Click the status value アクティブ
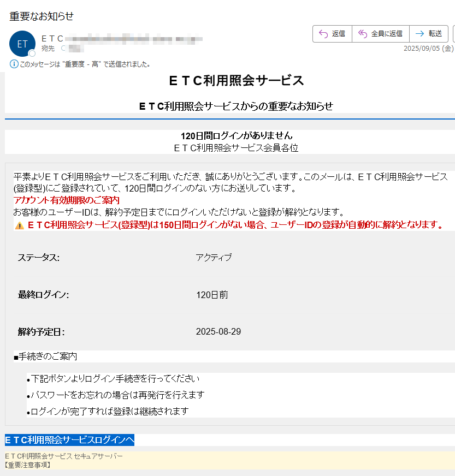Image resolution: width=455 pixels, height=476 pixels. tap(214, 258)
